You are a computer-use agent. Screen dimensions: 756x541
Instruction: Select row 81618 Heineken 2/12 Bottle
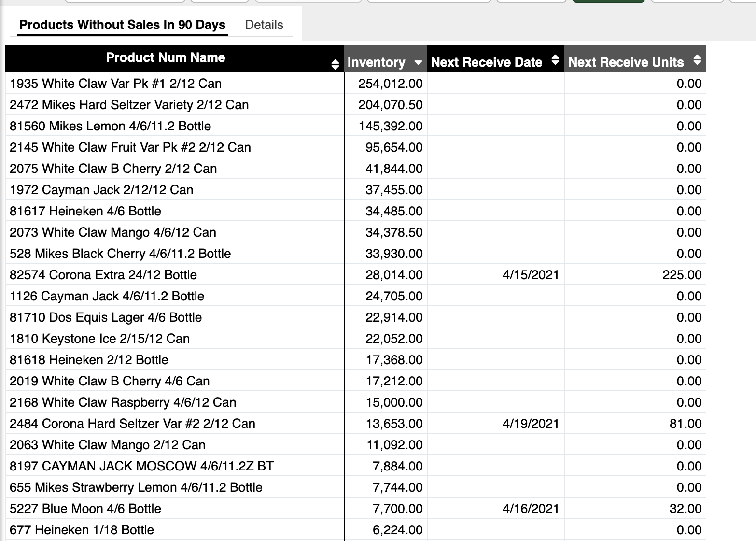tap(355, 360)
